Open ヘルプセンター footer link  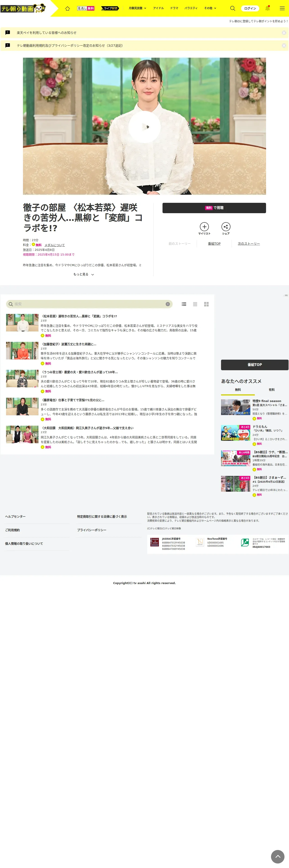(x=15, y=516)
